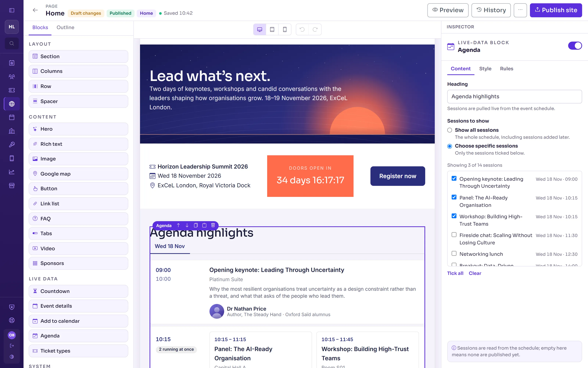
Task: Click Register now button on canvas
Action: pyautogui.click(x=398, y=176)
